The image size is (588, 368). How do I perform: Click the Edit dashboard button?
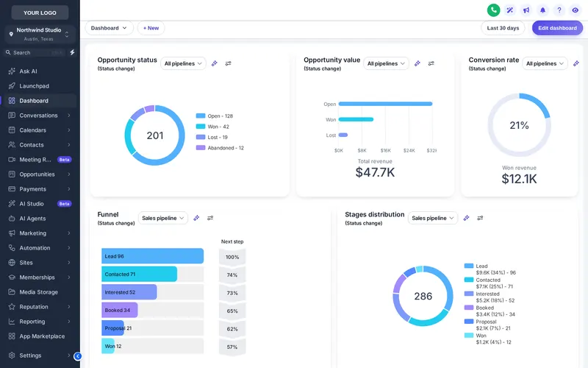(557, 28)
